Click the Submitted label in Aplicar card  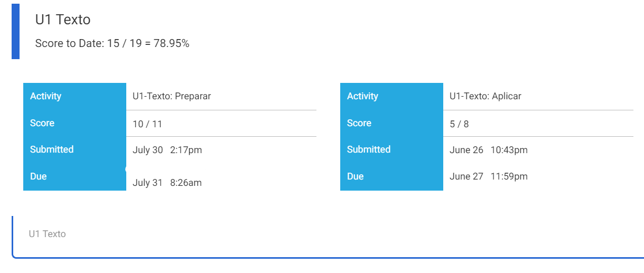tap(369, 149)
